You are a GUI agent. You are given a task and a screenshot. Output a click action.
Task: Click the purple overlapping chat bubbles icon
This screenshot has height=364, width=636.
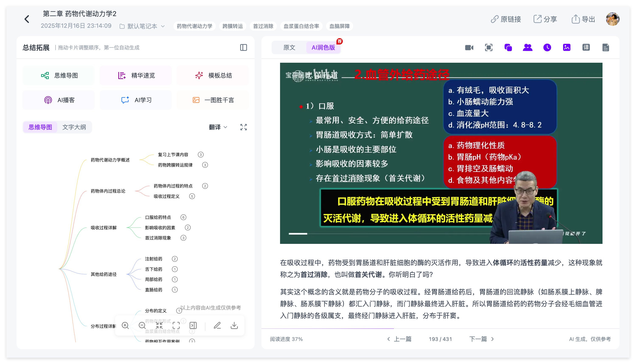tap(508, 47)
